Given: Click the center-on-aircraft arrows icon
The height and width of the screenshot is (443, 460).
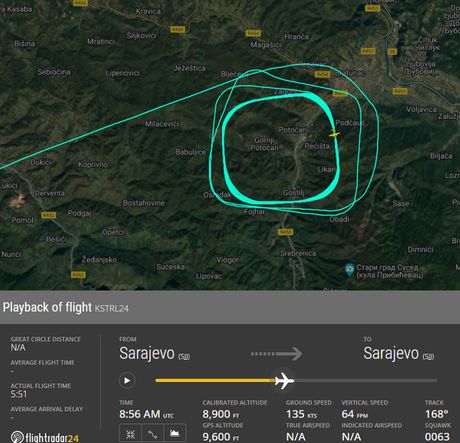Looking at the screenshot, I should [x=130, y=434].
